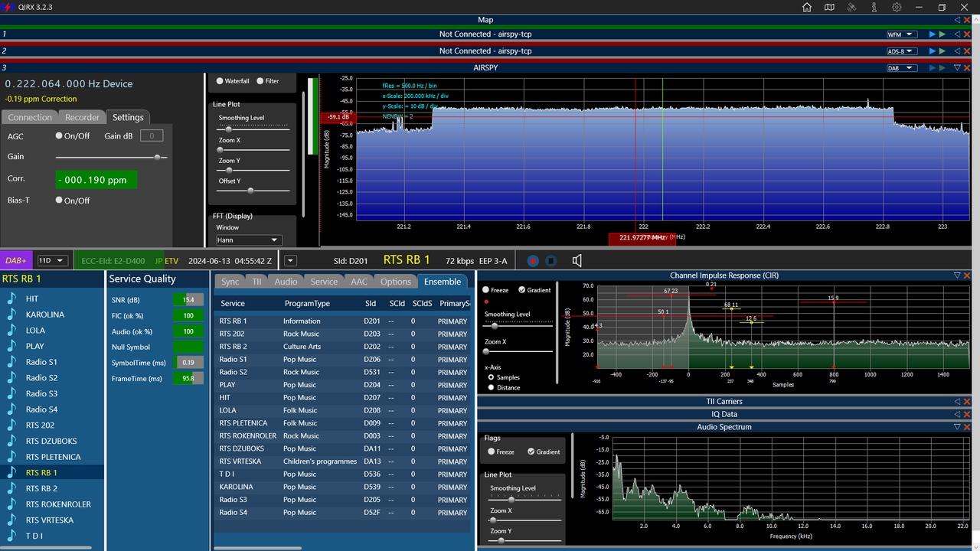Click the QIRX application logo

[6, 7]
